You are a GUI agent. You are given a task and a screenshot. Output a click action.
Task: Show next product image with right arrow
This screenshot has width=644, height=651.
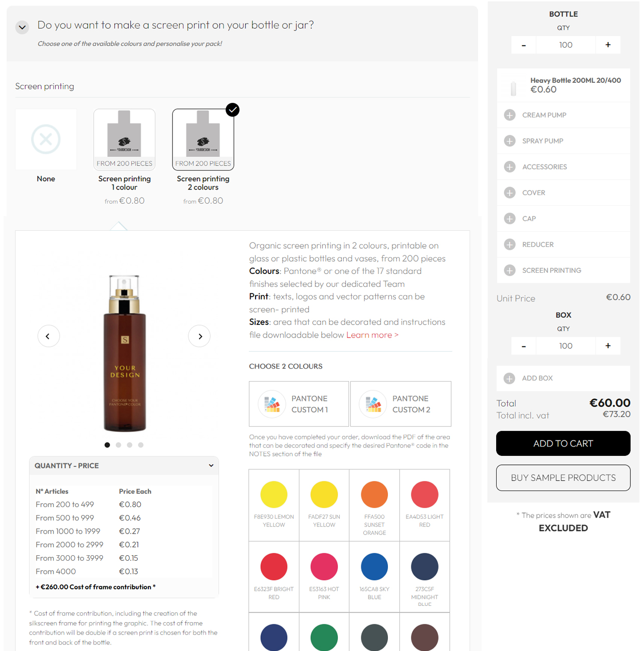199,336
